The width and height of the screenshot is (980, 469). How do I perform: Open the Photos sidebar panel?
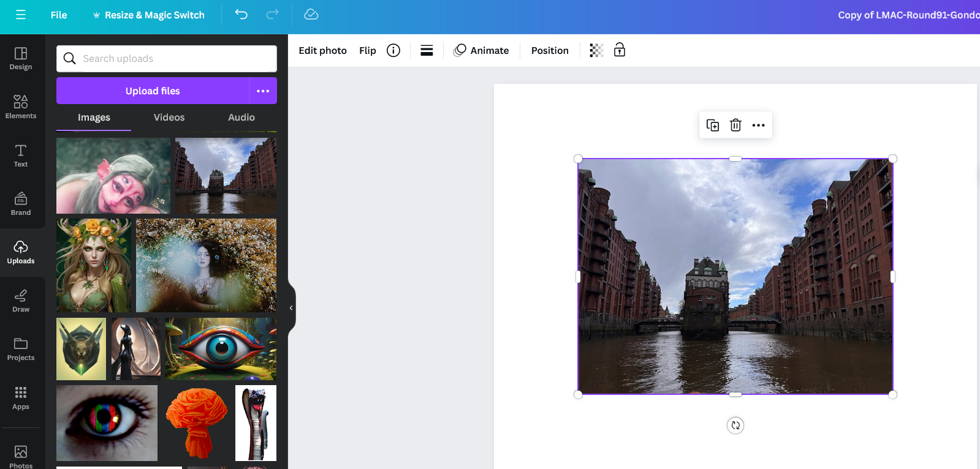[x=21, y=457]
